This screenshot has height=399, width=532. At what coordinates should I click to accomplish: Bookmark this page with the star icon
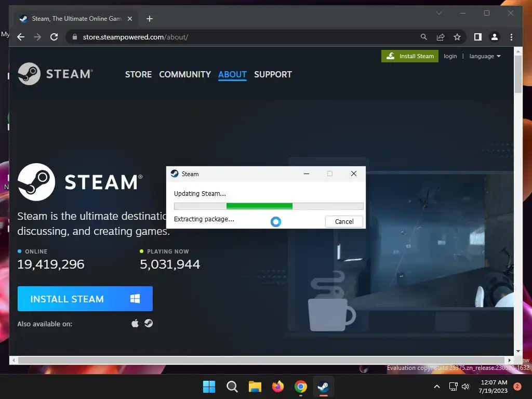click(x=457, y=37)
